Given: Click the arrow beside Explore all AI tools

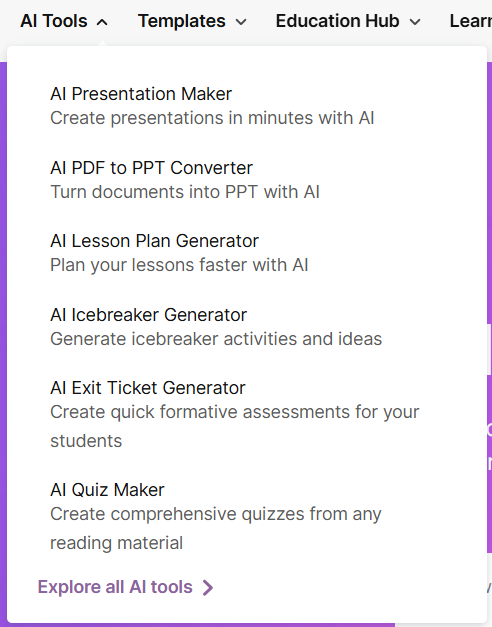Looking at the screenshot, I should 208,587.
